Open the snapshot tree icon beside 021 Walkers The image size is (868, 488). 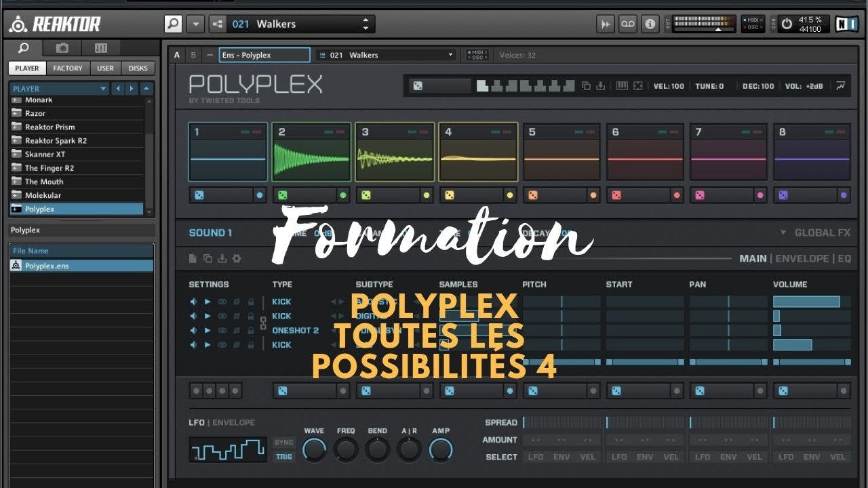pos(218,24)
